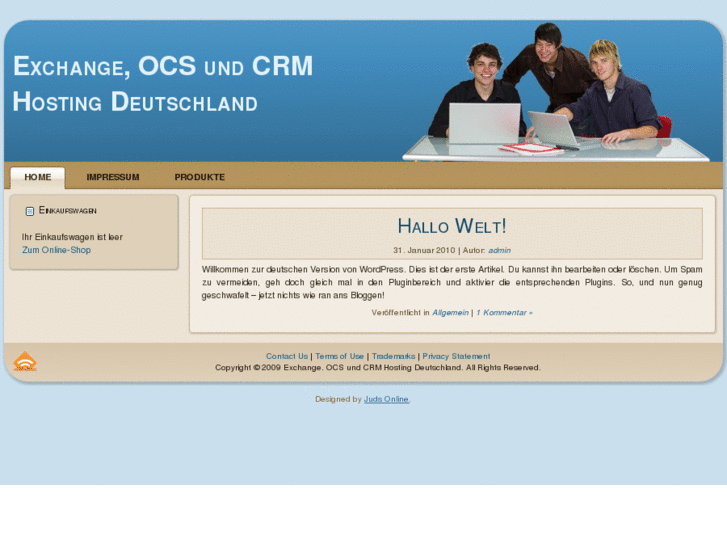Click the Einkaufswagen widget list icon
727x545 pixels.
click(30, 212)
